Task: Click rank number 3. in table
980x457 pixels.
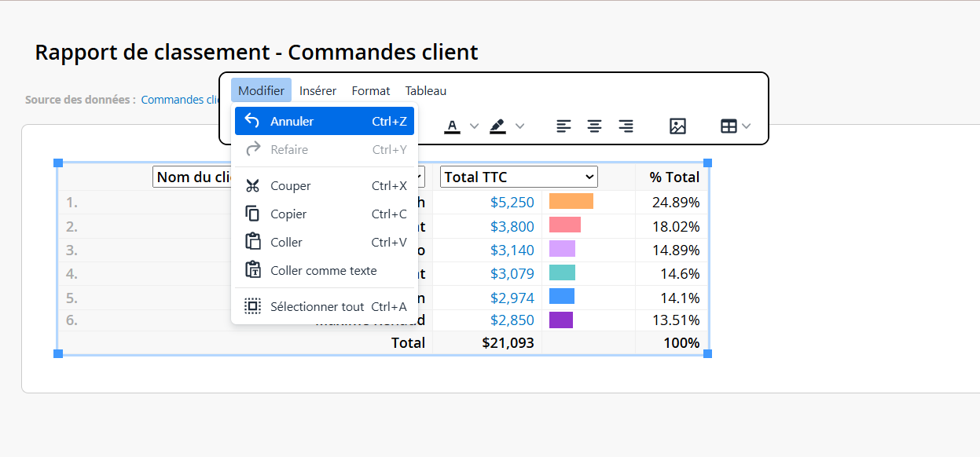Action: [x=72, y=250]
